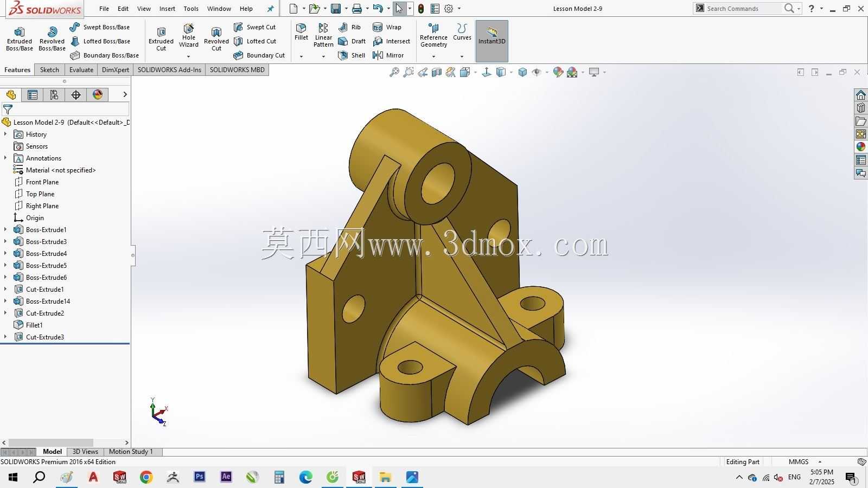Select the Extruded Boss/Base tool
The image size is (868, 488).
(20, 39)
